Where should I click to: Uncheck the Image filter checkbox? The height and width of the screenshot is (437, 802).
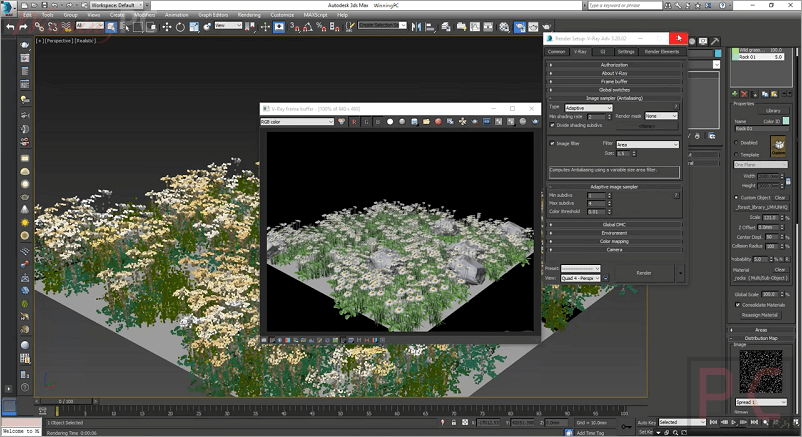point(553,144)
